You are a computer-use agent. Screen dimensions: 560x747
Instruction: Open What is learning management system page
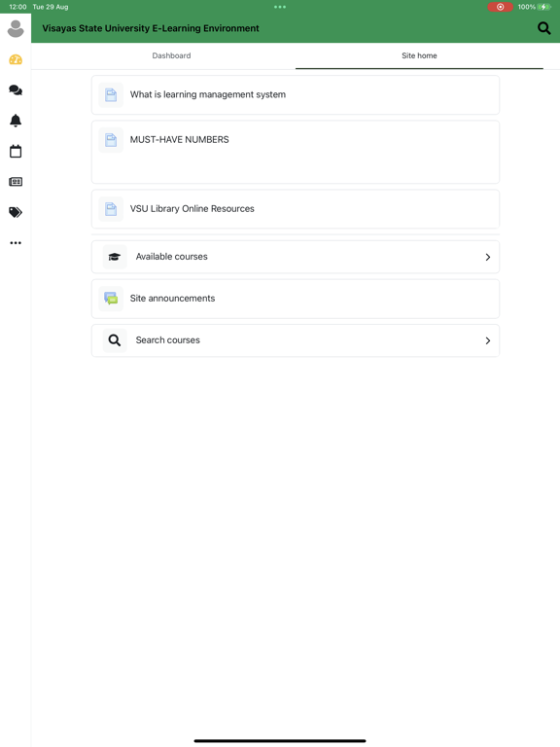tap(296, 94)
